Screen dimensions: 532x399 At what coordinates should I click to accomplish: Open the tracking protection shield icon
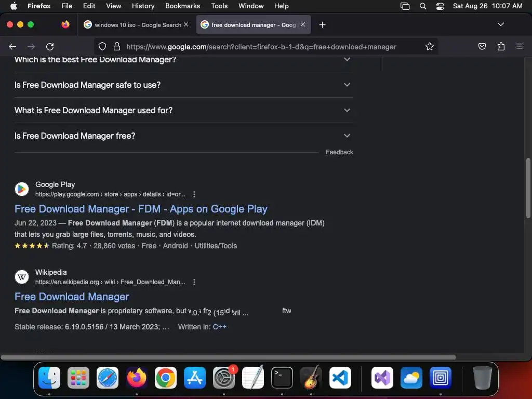point(102,46)
